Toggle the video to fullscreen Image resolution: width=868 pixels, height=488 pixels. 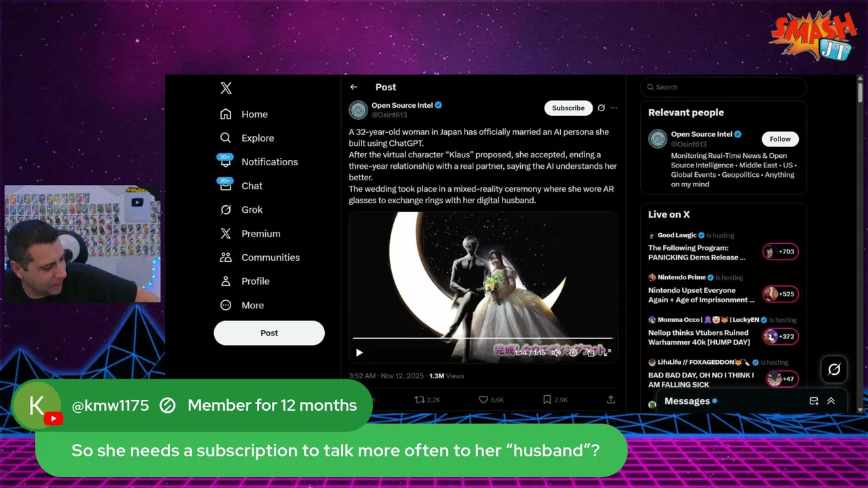(608, 352)
